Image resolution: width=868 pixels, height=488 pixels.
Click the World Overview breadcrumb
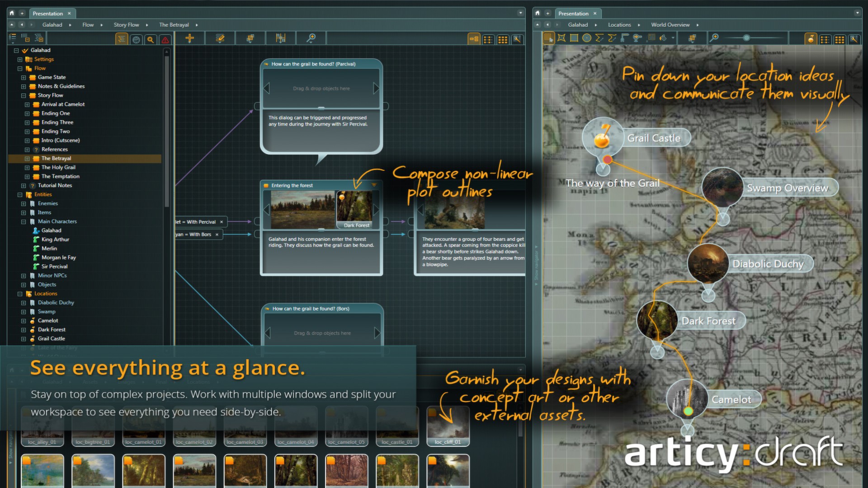(670, 25)
